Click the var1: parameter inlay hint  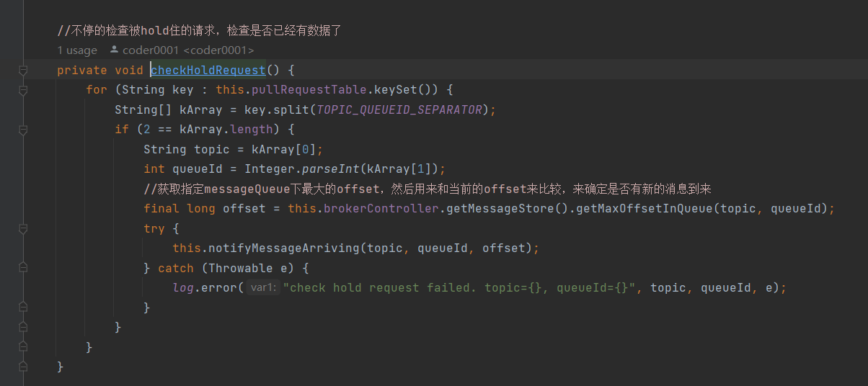(x=262, y=288)
